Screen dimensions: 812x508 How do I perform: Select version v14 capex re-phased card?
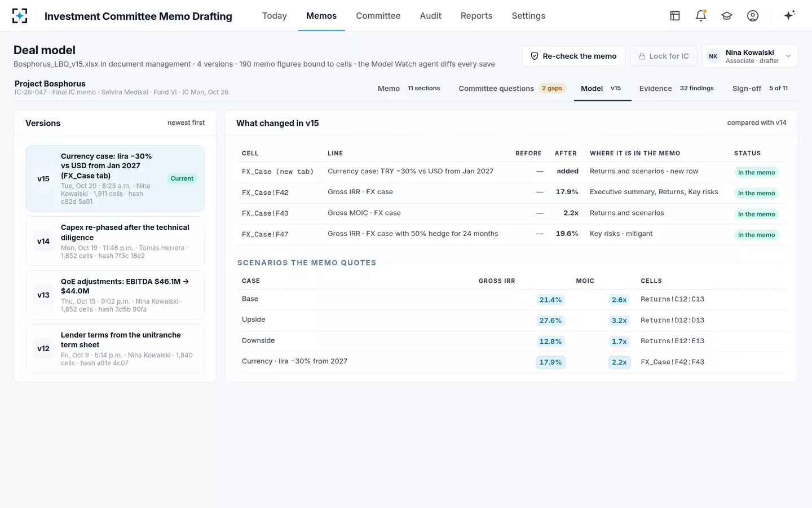[115, 241]
